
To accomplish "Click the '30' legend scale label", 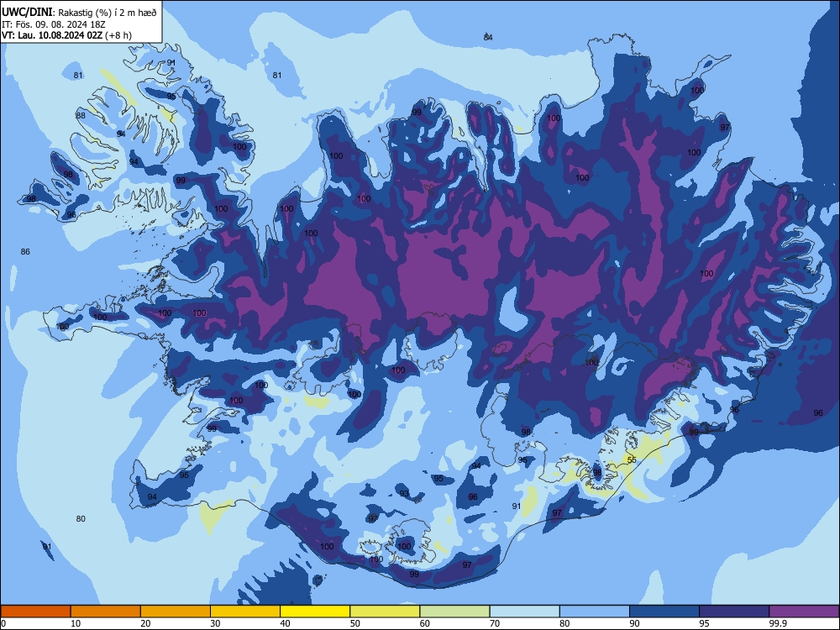I will click(x=215, y=623).
